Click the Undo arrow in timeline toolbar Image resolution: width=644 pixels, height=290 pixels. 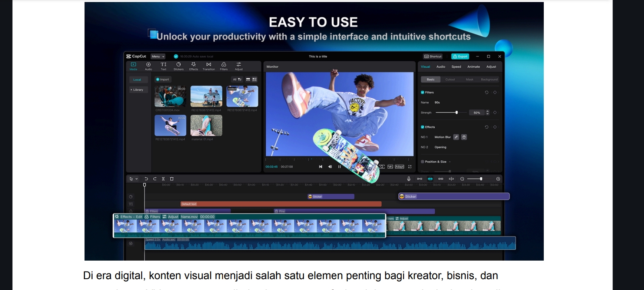tap(146, 179)
